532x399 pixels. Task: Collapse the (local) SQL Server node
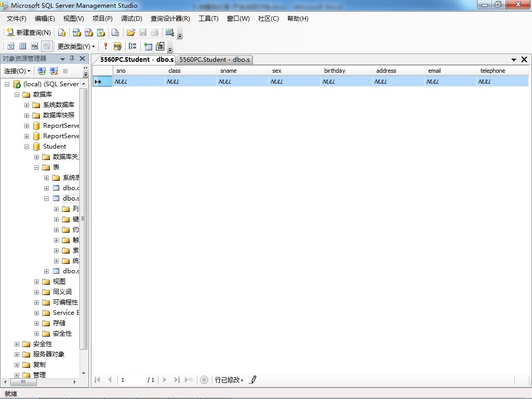tap(7, 84)
